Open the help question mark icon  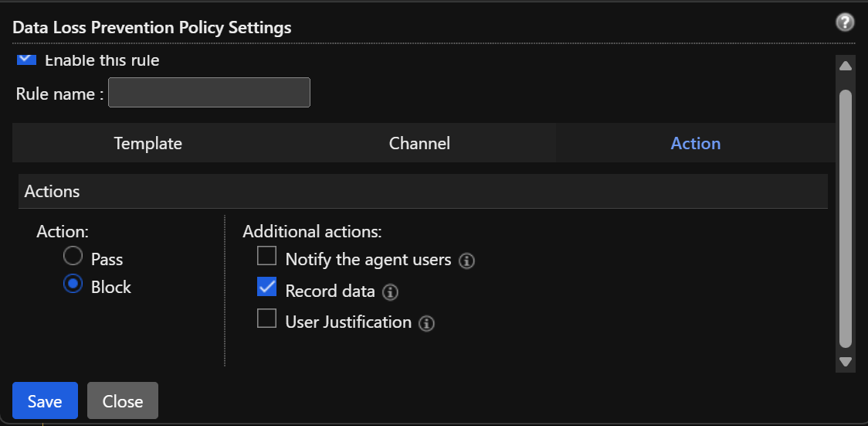(x=844, y=22)
